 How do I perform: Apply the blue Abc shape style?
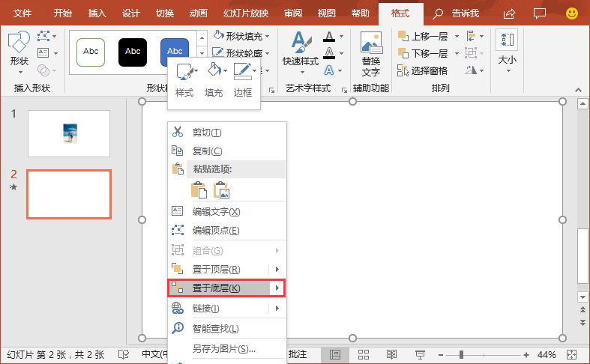pos(175,48)
